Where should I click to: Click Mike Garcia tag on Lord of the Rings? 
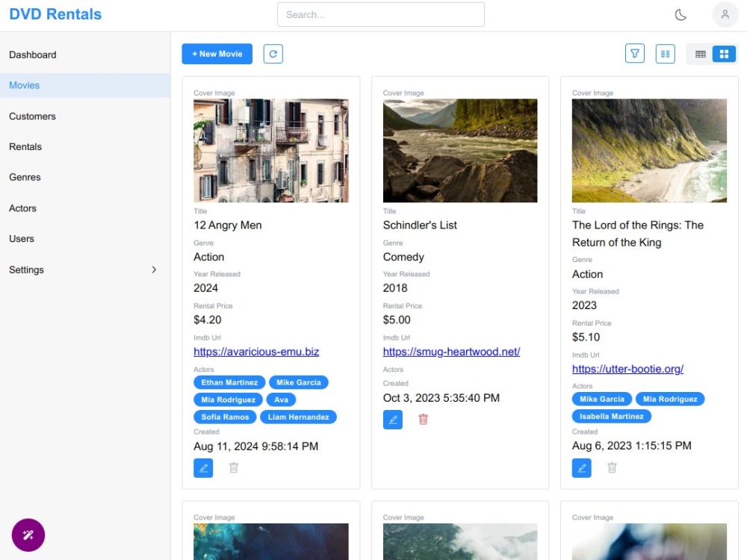[x=601, y=399]
